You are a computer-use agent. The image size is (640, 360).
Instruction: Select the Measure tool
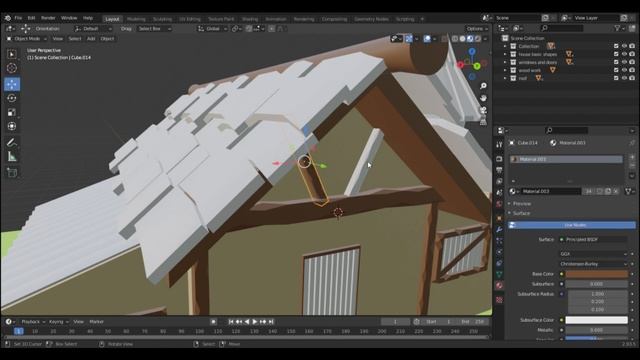click(x=12, y=157)
